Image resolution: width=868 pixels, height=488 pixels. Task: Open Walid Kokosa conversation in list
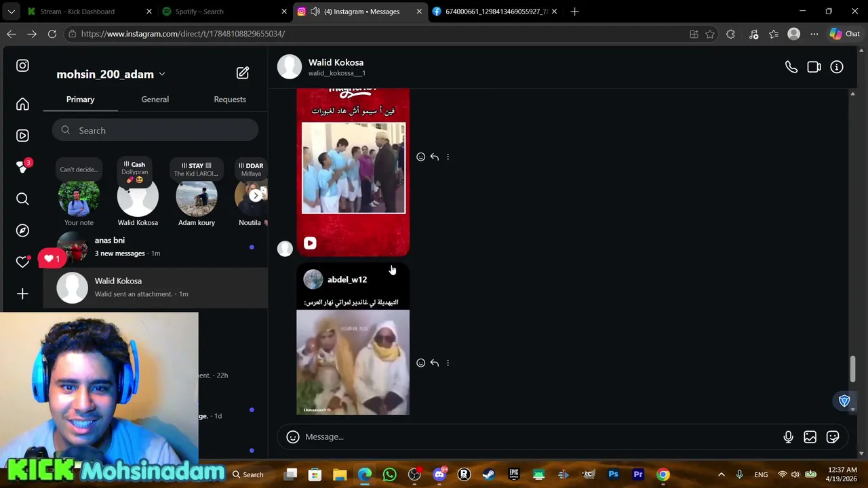point(155,287)
